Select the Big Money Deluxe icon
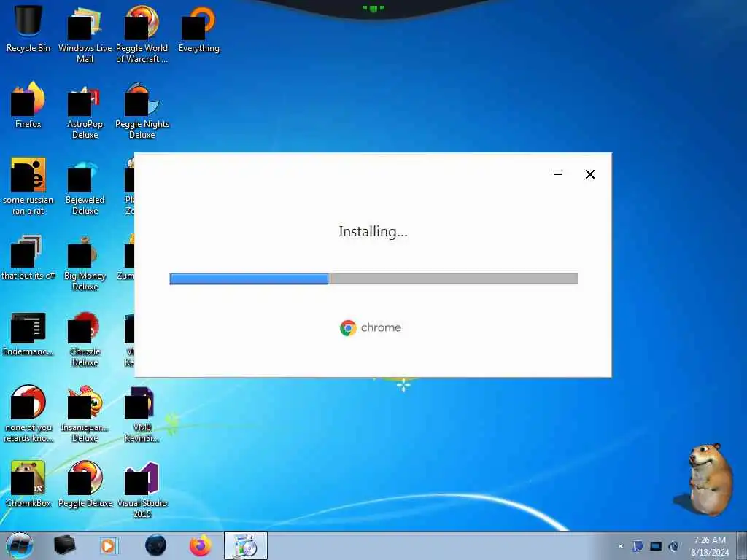 coord(85,262)
